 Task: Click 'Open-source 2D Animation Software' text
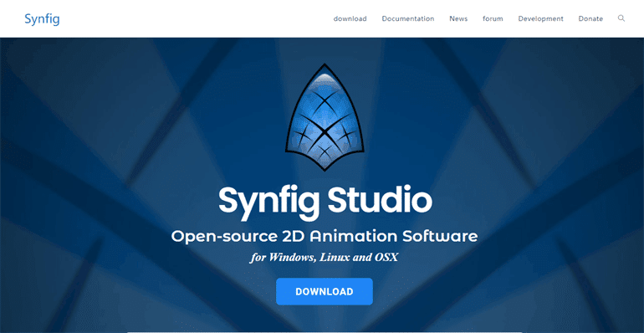click(325, 237)
